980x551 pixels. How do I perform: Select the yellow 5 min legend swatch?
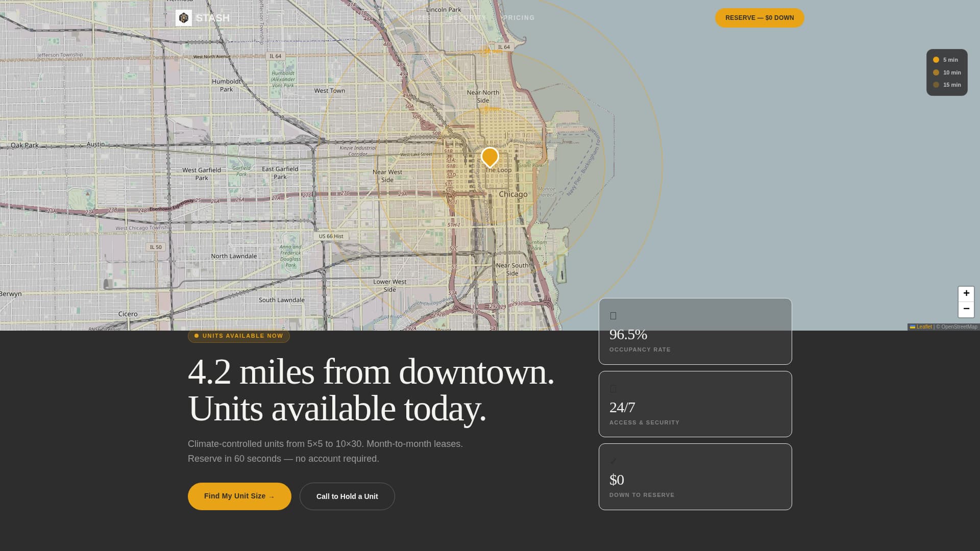pos(936,60)
